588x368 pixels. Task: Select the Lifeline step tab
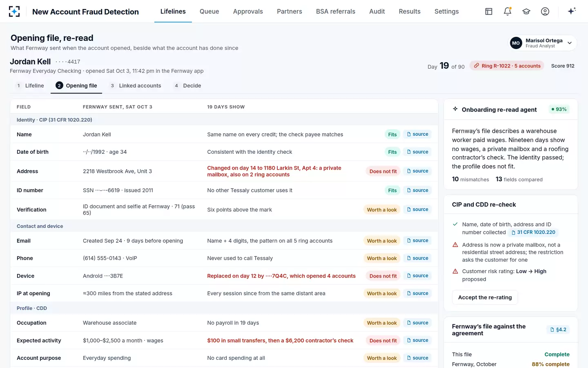(x=30, y=85)
